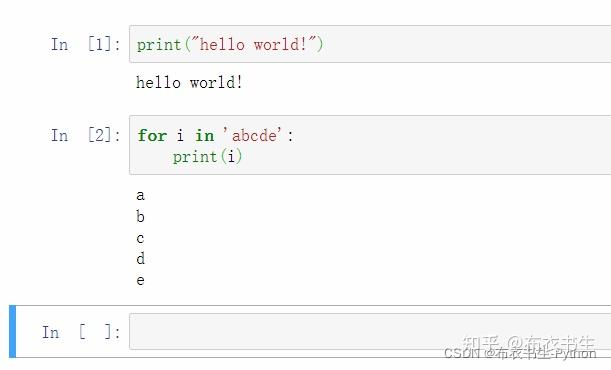Image resolution: width=611 pixels, height=370 pixels.
Task: Place cursor on the 'for' keyword
Action: click(x=152, y=136)
